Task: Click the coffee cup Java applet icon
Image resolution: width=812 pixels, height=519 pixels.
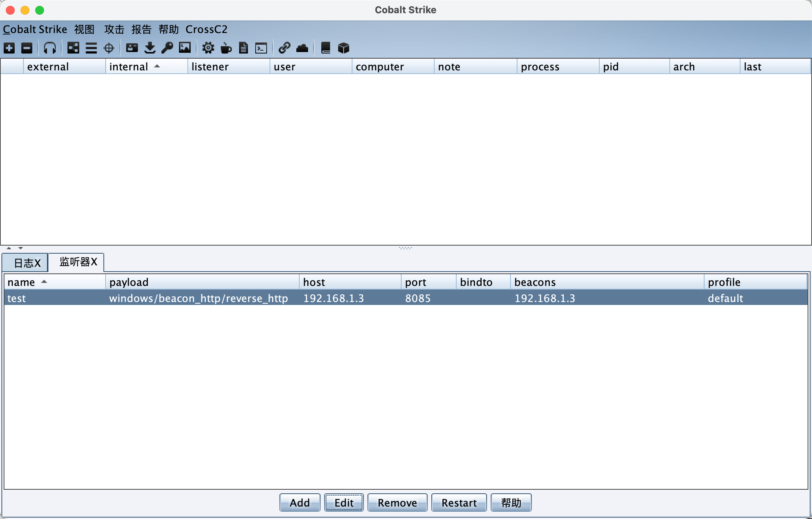Action: [226, 48]
